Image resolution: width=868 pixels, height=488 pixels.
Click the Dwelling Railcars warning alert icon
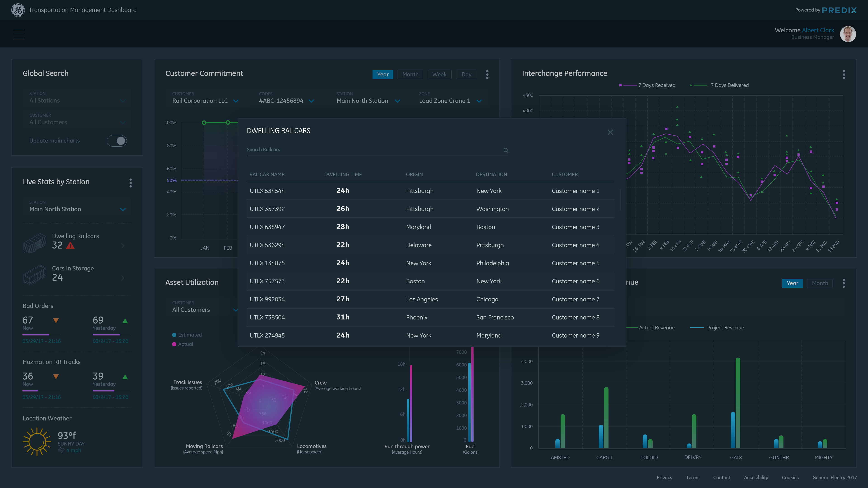70,246
